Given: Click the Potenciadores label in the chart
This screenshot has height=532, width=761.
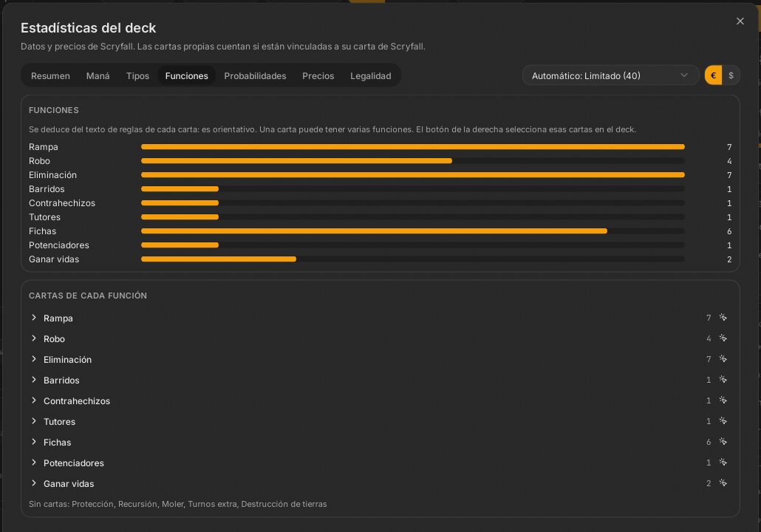Looking at the screenshot, I should click(x=58, y=245).
